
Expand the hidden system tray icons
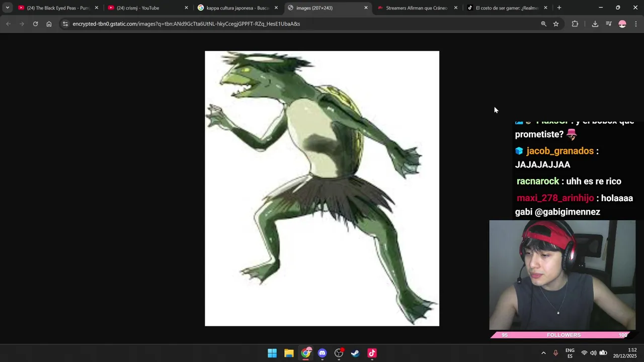pyautogui.click(x=543, y=353)
